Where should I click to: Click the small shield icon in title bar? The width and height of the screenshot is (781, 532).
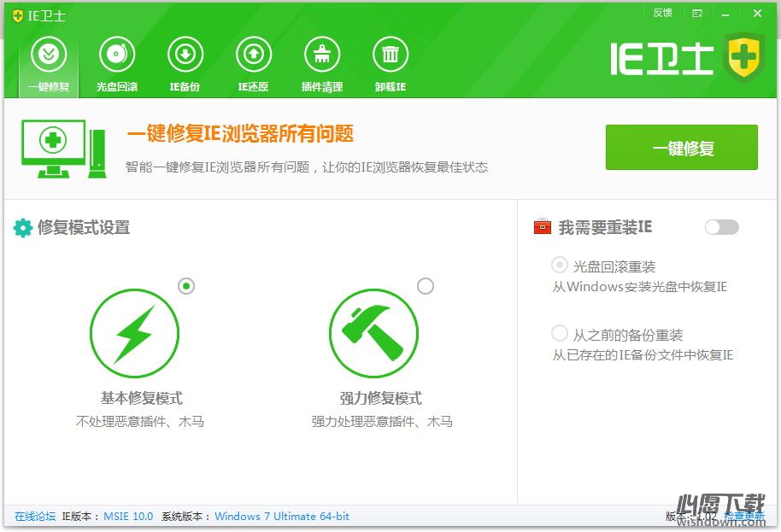point(18,16)
